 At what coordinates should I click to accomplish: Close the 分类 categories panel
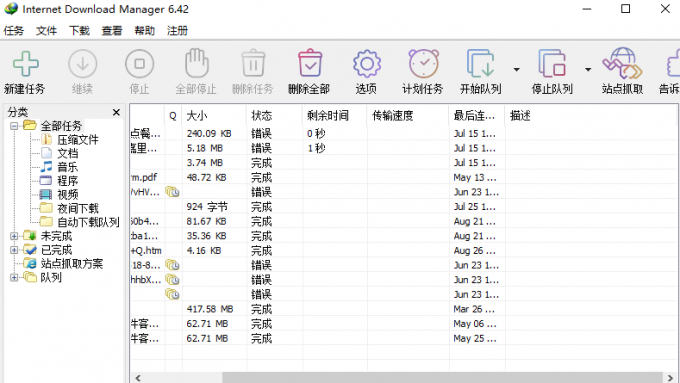[116, 112]
